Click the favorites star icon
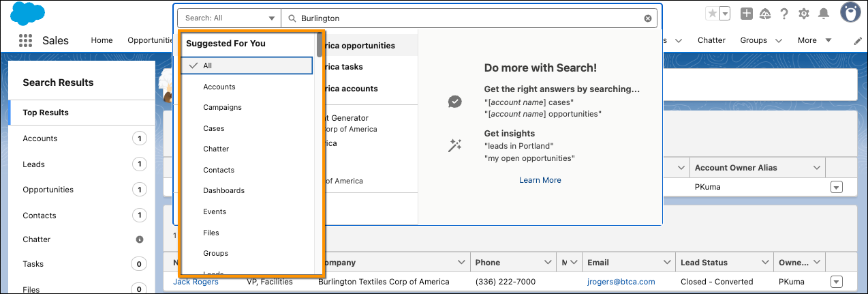 pos(712,14)
